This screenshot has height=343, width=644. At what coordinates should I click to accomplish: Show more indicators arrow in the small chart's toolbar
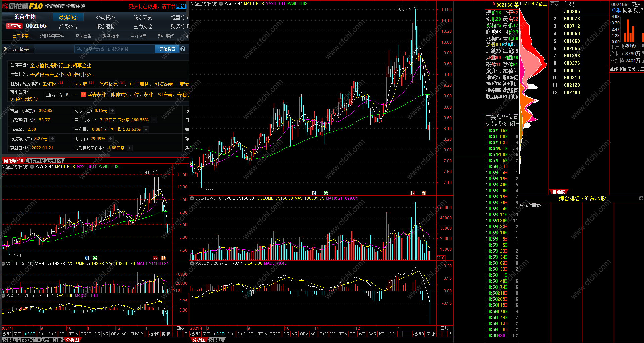click(142, 334)
